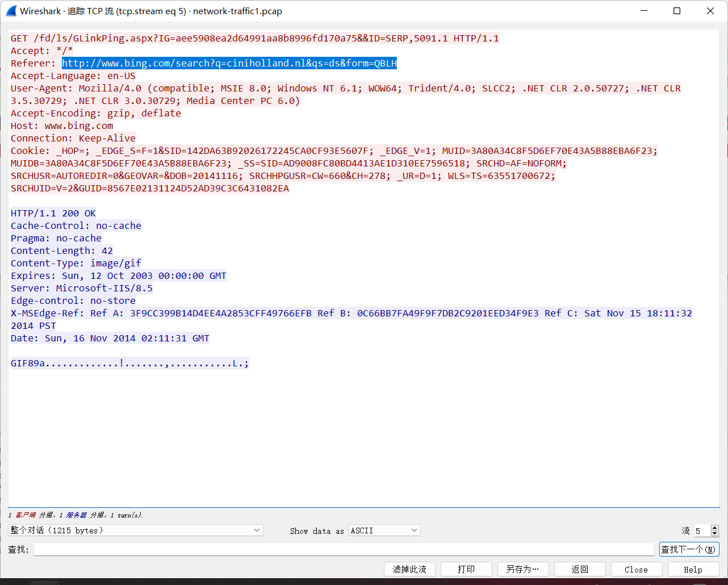Image resolution: width=728 pixels, height=585 pixels.
Task: Click the 返回 back button
Action: (580, 569)
